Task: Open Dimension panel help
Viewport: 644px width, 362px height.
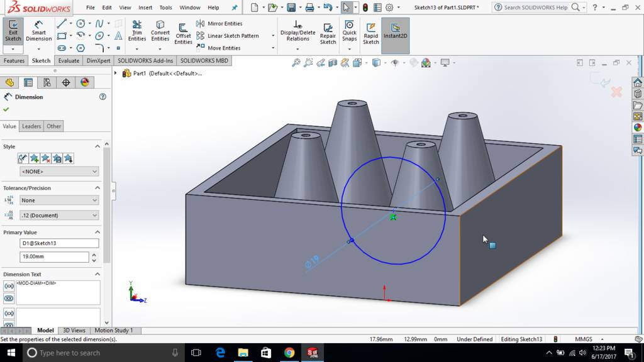Action: (103, 97)
